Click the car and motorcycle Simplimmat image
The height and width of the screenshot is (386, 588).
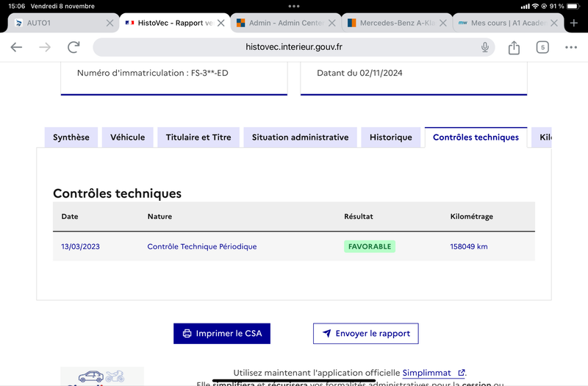[102, 376]
